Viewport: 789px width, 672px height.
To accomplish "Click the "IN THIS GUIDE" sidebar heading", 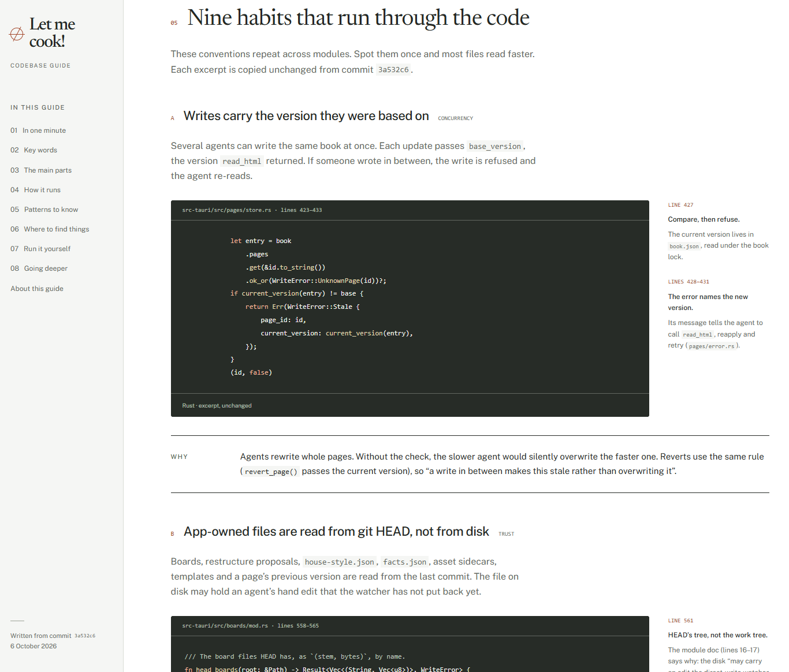I will pos(38,107).
